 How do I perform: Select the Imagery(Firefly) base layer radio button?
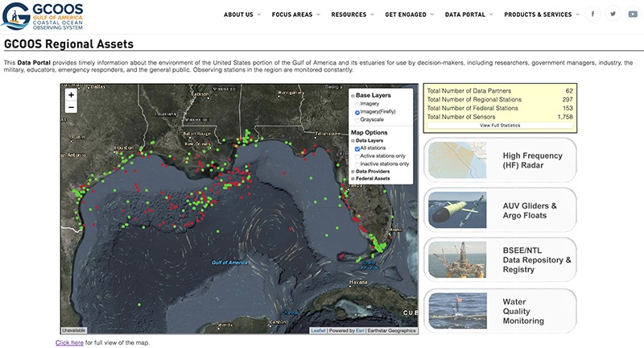tap(357, 112)
